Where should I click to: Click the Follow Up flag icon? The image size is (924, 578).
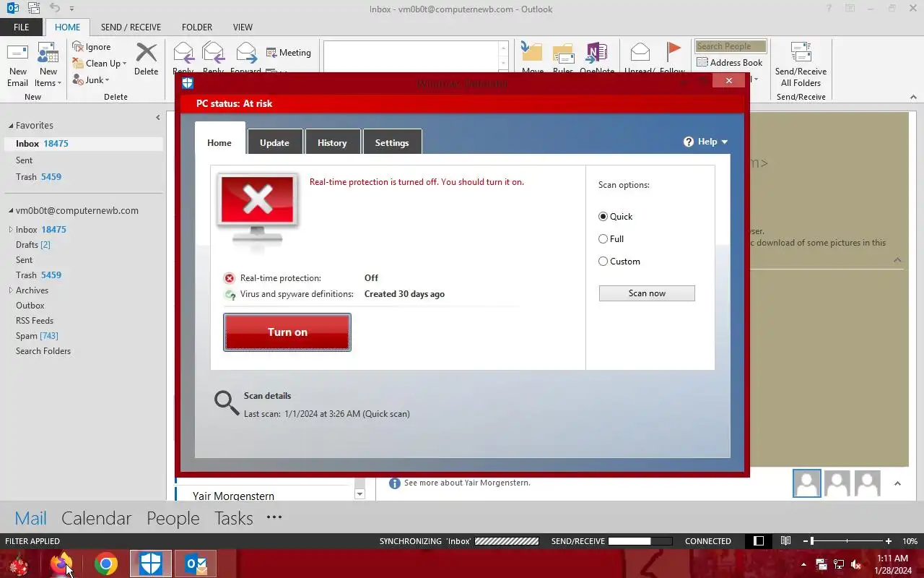(x=673, y=53)
